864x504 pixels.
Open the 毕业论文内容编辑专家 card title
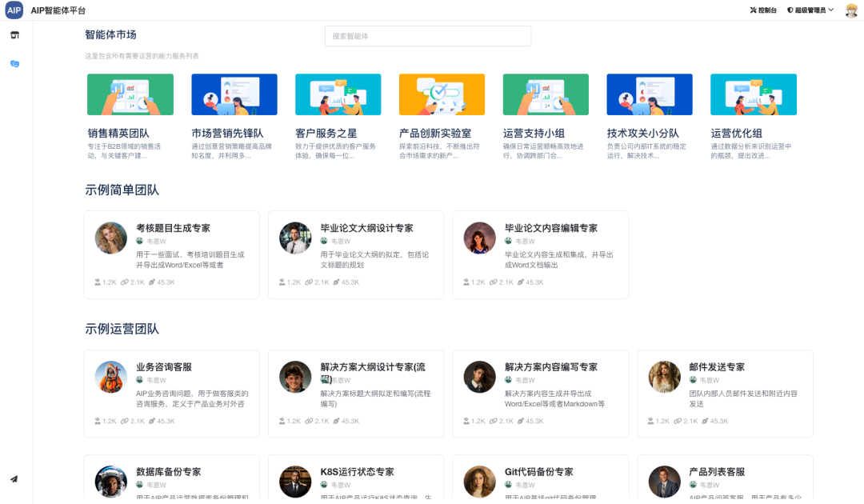pyautogui.click(x=551, y=228)
